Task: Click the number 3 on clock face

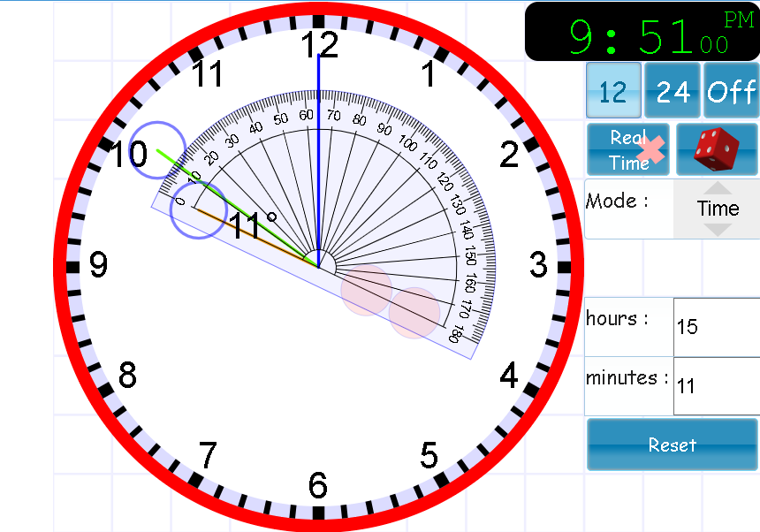Action: [538, 264]
